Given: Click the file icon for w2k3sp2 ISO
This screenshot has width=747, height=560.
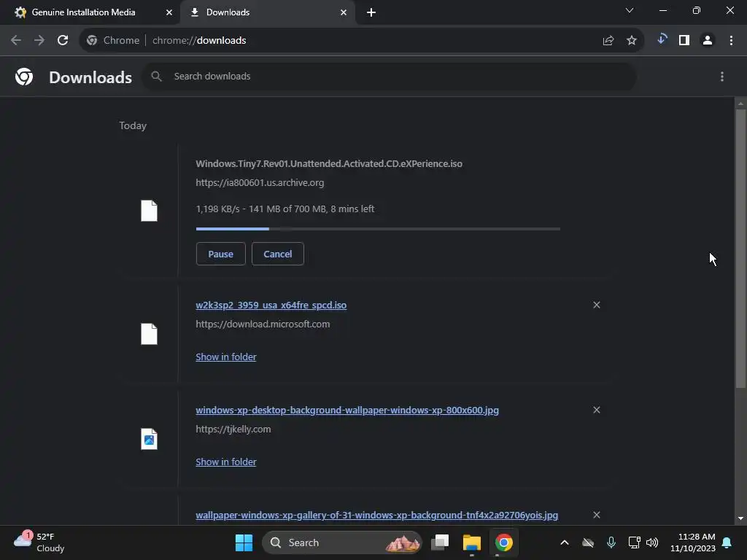Looking at the screenshot, I should coord(149,334).
